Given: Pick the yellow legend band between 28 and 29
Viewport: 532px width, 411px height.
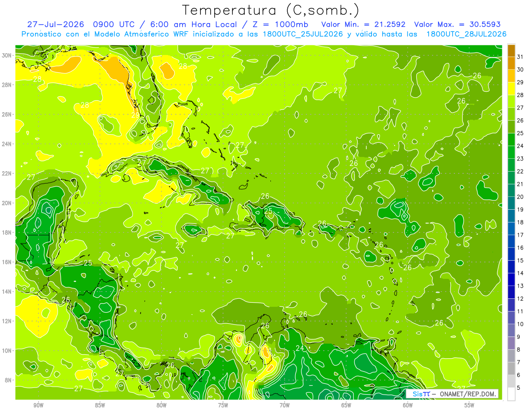Looking at the screenshot, I should click(x=511, y=89).
